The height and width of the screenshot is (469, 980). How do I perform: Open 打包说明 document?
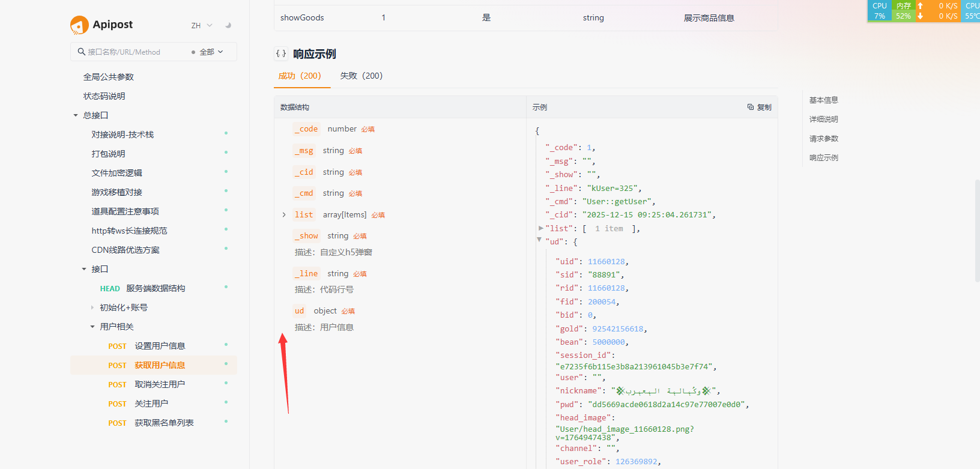click(x=109, y=154)
